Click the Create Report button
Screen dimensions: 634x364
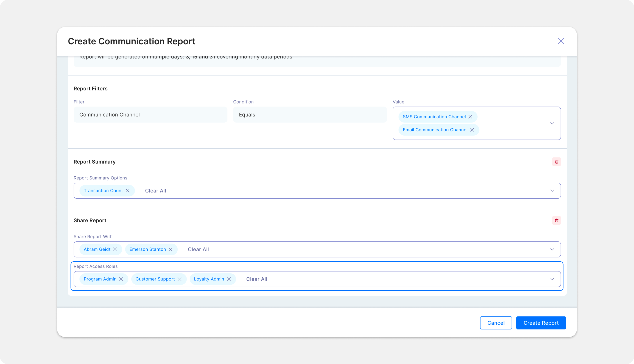[x=541, y=323]
